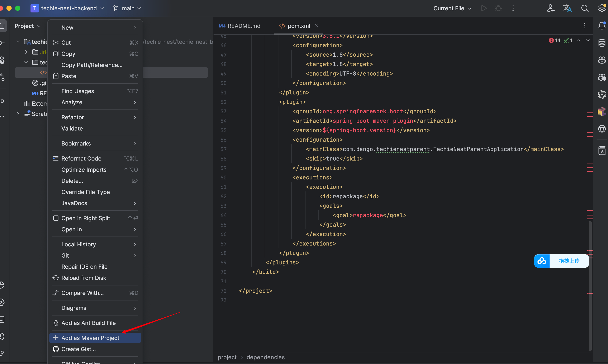Expand the New submenu
This screenshot has height=364, width=608.
(95, 27)
